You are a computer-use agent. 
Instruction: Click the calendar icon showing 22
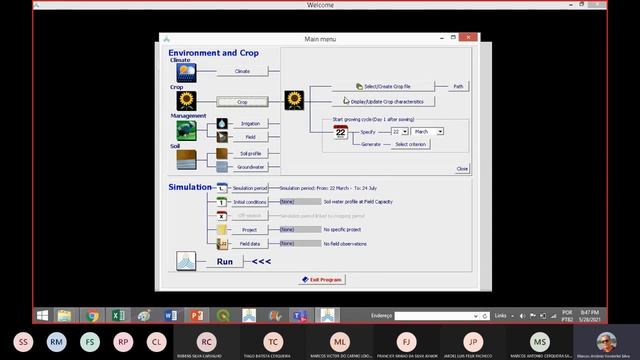tap(340, 132)
